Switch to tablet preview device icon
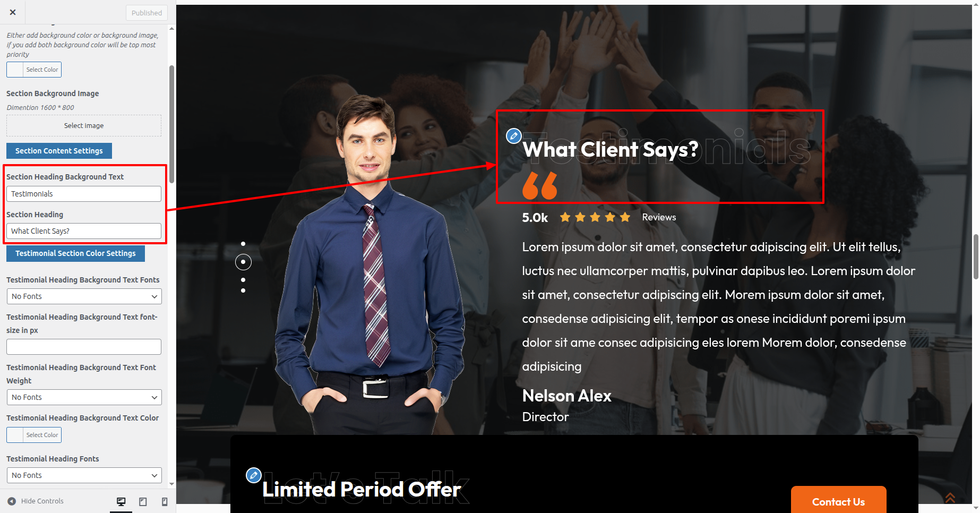The width and height of the screenshot is (980, 513). tap(143, 501)
